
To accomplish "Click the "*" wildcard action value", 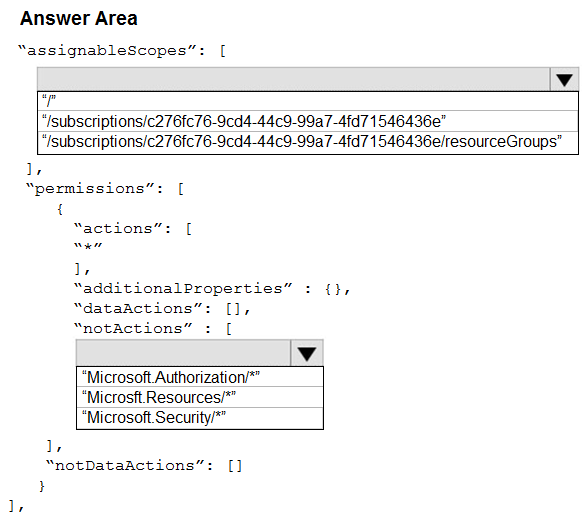I will coord(88,247).
